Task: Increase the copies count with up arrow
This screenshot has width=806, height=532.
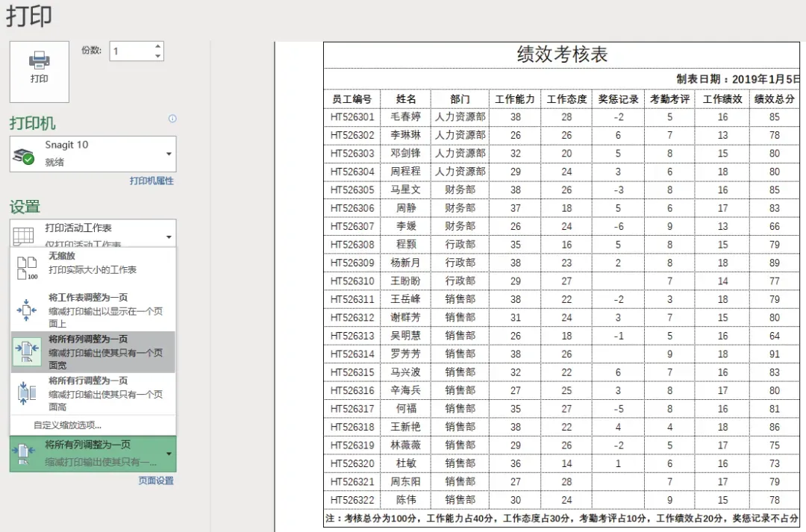Action: pos(157,47)
